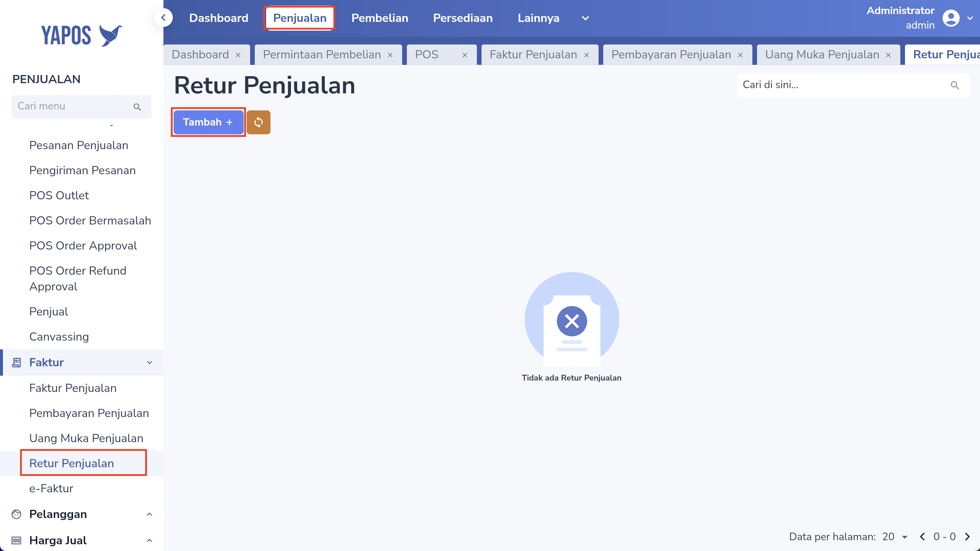This screenshot has height=551, width=980.
Task: Collapse sidebar with the left chevron icon
Action: (x=164, y=18)
